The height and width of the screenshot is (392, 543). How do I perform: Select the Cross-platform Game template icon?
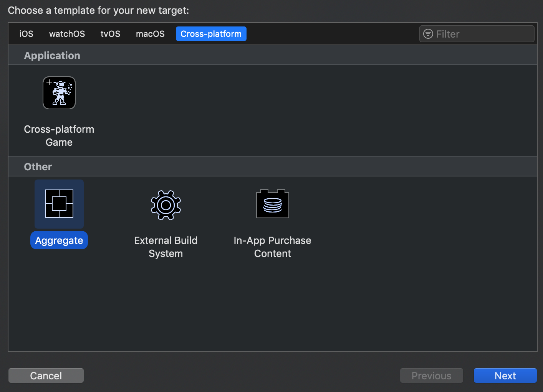(59, 93)
